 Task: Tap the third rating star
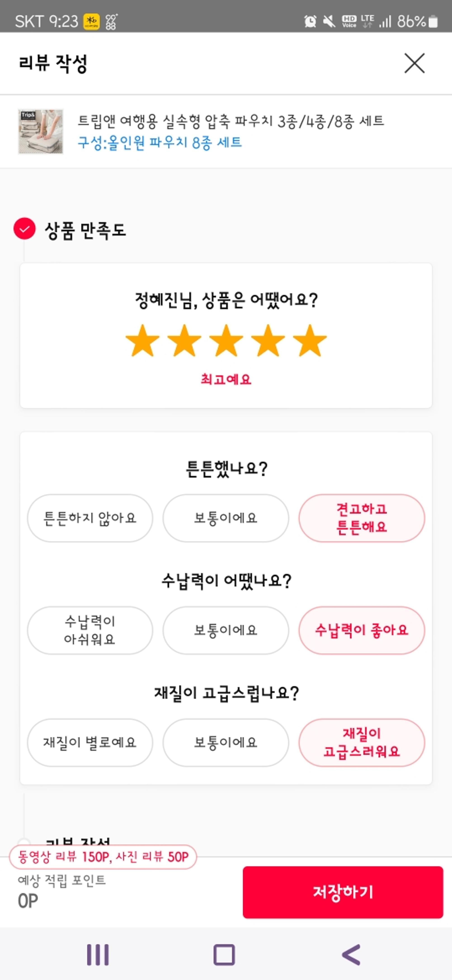[226, 340]
